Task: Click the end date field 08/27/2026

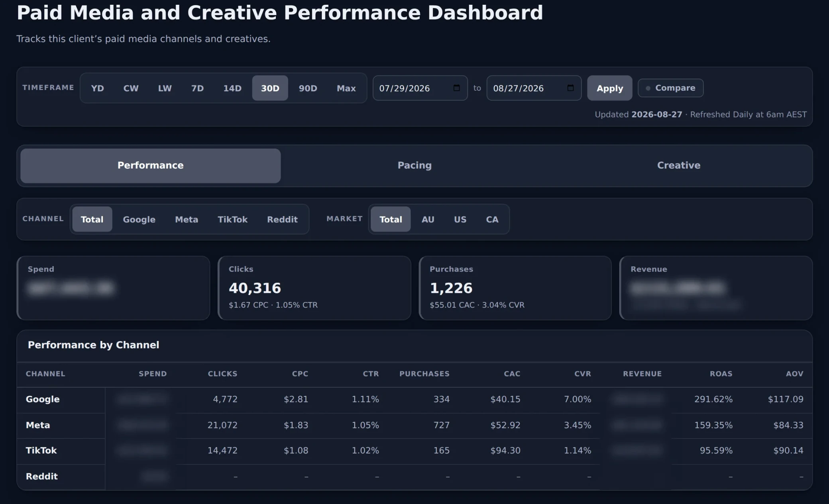Action: pos(534,88)
